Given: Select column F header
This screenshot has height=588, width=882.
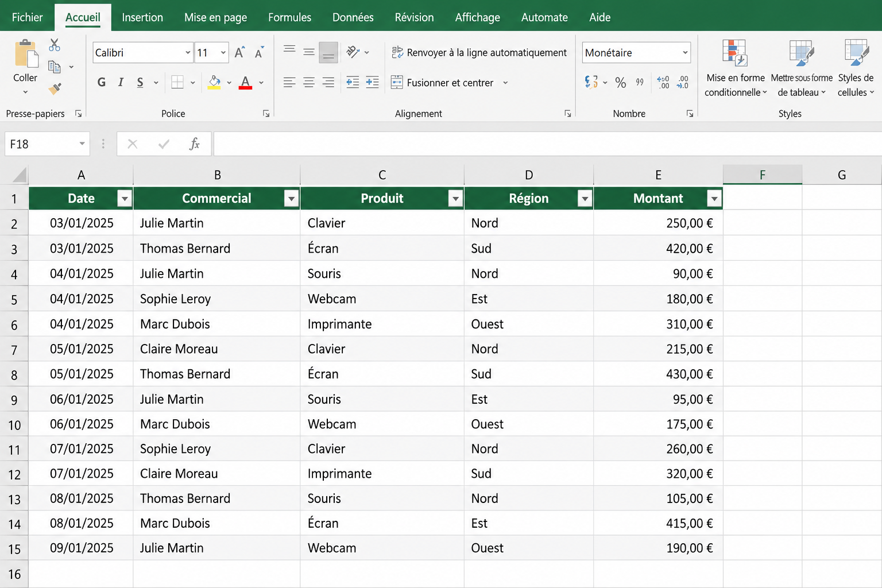Looking at the screenshot, I should coord(763,175).
